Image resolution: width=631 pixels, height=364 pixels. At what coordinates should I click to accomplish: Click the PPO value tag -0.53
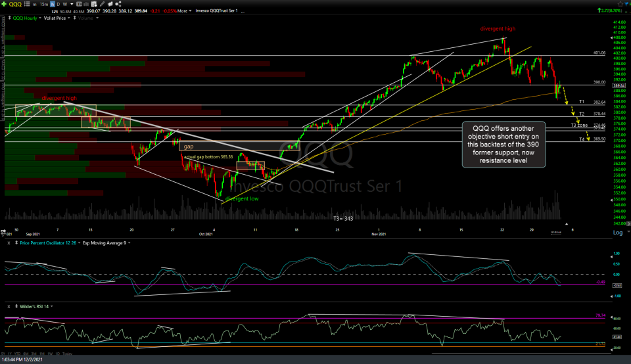tap(617, 285)
